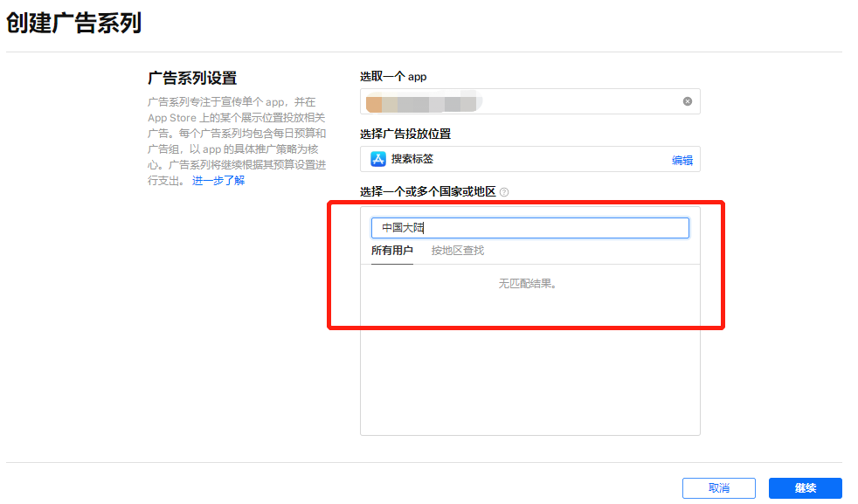Click the blurred app selection field
This screenshot has height=504, width=858.
click(x=529, y=101)
